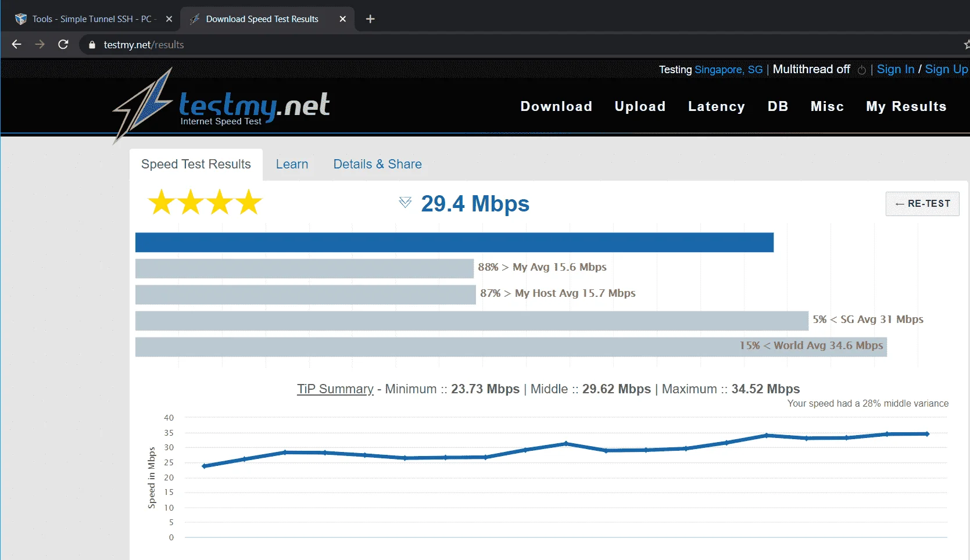Image resolution: width=970 pixels, height=560 pixels.
Task: Click the padlock site info icon
Action: coord(92,45)
